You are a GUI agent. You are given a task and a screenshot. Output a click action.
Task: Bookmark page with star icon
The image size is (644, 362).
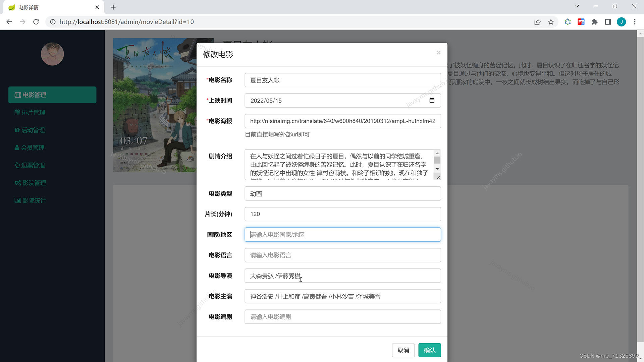click(551, 22)
